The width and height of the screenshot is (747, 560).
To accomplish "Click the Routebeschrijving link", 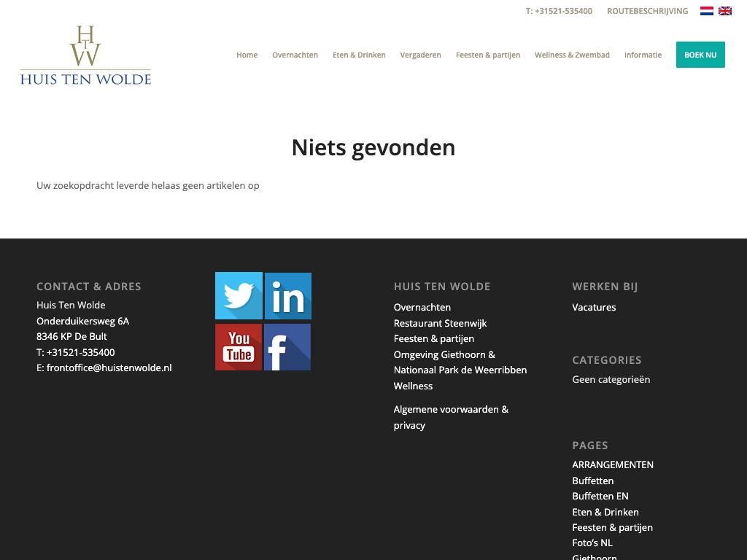I will [647, 11].
